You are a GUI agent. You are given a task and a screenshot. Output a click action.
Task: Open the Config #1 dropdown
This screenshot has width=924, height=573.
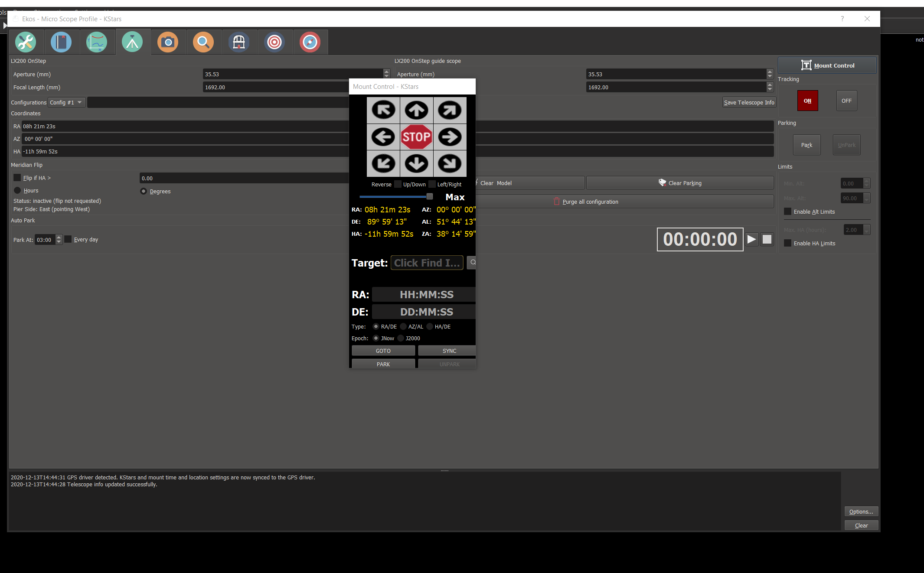(66, 102)
